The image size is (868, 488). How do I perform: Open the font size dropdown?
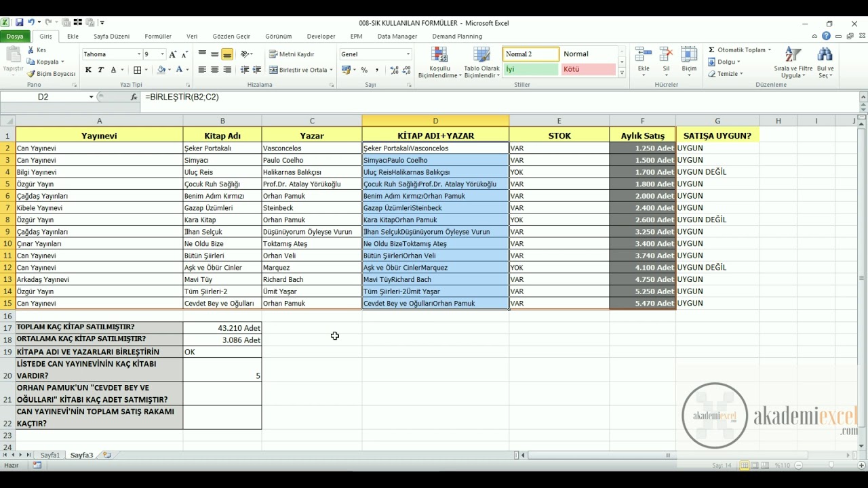coord(162,54)
